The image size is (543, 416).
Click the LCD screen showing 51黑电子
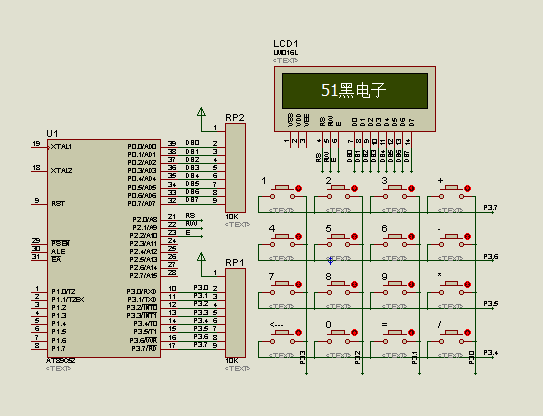355,91
